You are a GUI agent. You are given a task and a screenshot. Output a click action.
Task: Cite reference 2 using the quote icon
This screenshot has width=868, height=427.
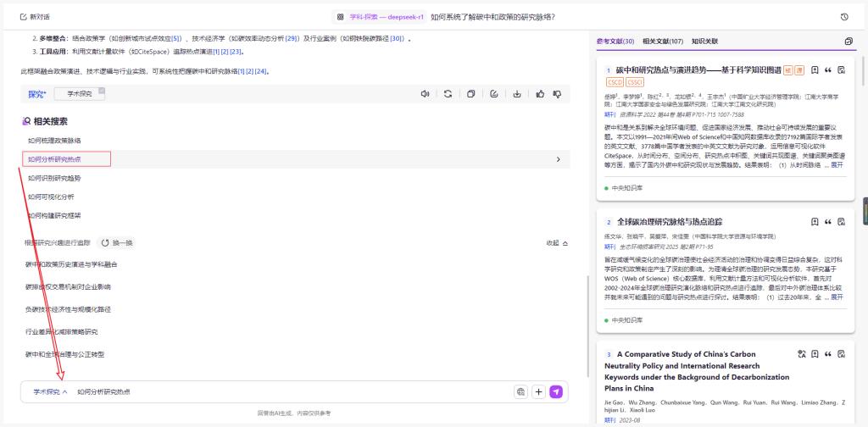[828, 222]
